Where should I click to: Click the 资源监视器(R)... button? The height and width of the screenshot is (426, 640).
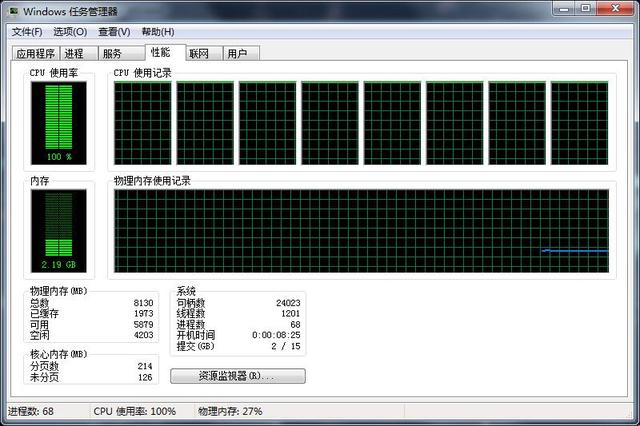click(238, 376)
